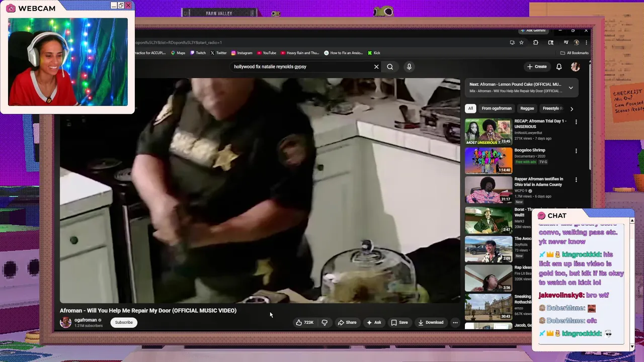Click the Afroman video player
The width and height of the screenshot is (644, 362).
(x=260, y=191)
